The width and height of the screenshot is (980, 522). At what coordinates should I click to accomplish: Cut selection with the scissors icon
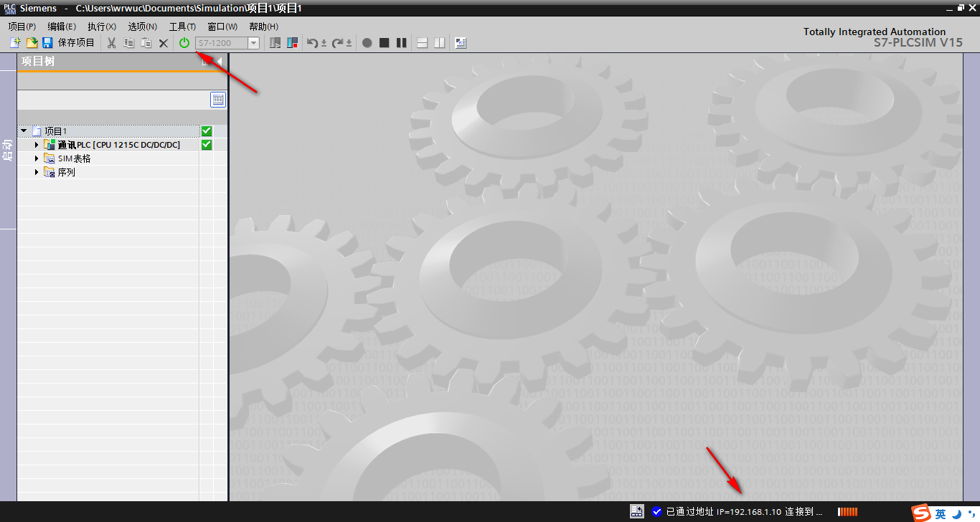[x=111, y=43]
